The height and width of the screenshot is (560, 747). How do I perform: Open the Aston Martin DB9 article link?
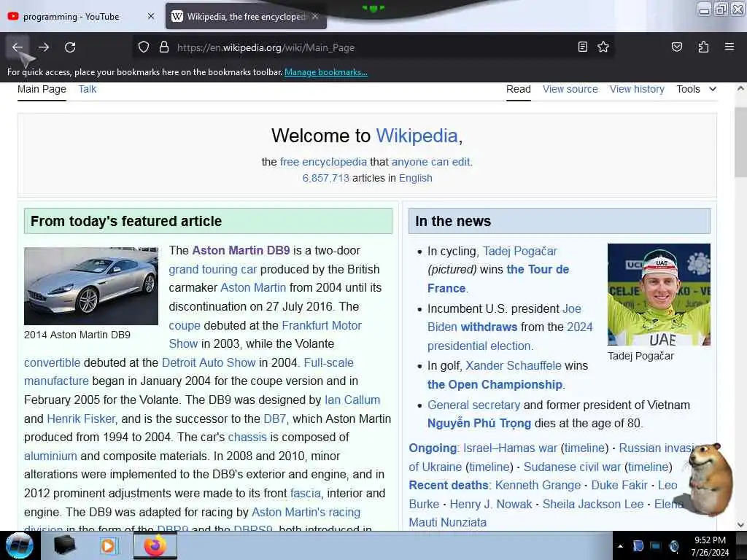(x=241, y=251)
